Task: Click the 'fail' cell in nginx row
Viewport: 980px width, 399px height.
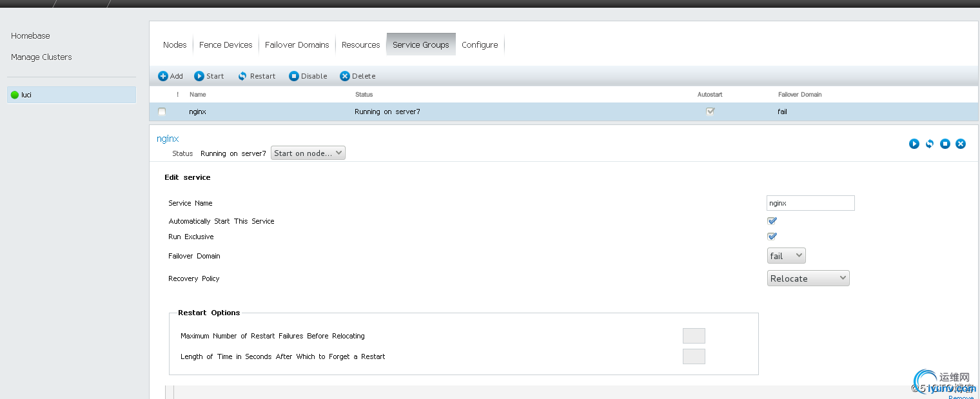Action: (782, 112)
